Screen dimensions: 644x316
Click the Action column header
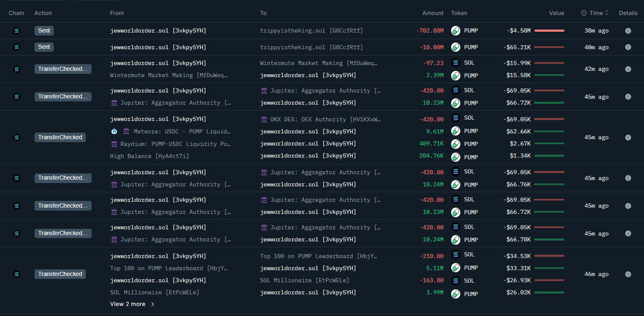click(43, 13)
